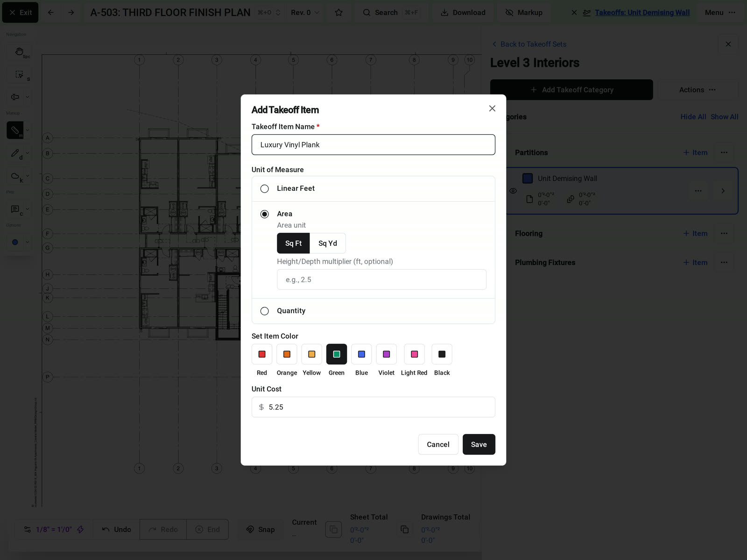Select the pencil draw tool
747x560 pixels.
tap(15, 153)
